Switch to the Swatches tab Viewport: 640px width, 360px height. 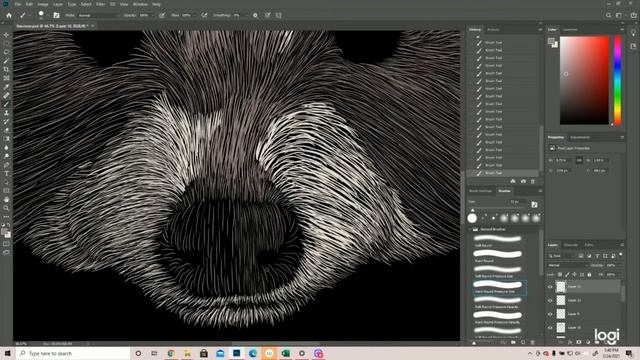570,30
